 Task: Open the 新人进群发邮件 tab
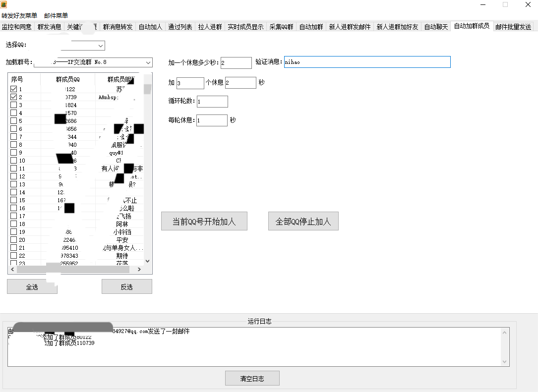[x=350, y=27]
